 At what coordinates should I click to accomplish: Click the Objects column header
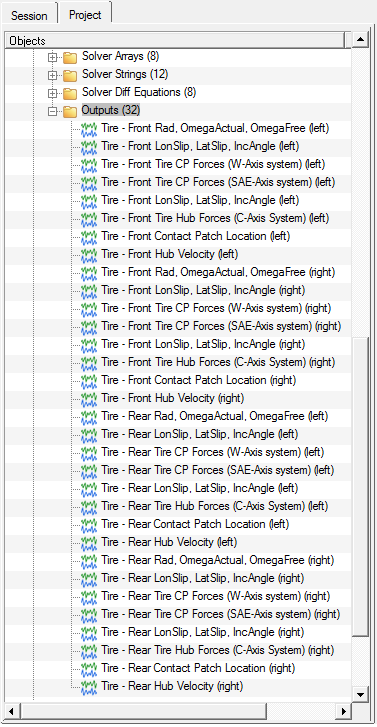(x=176, y=41)
